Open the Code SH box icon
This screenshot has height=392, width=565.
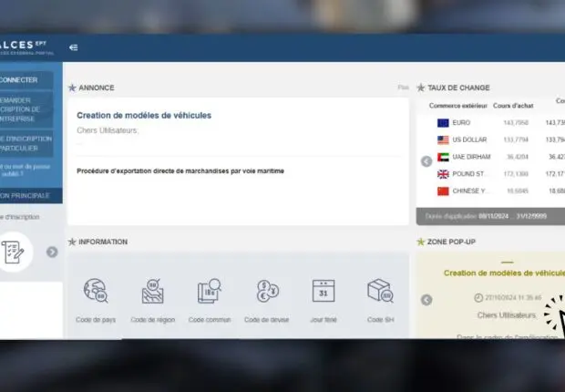click(381, 291)
